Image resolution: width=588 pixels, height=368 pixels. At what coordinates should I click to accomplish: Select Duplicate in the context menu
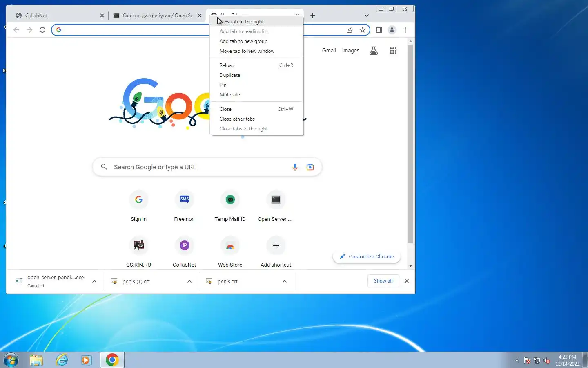coord(256,75)
